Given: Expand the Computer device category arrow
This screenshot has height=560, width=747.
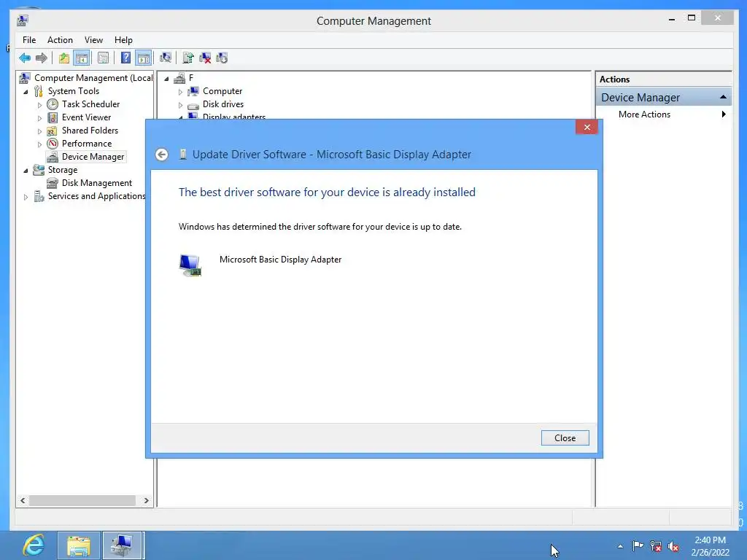Looking at the screenshot, I should [x=180, y=92].
